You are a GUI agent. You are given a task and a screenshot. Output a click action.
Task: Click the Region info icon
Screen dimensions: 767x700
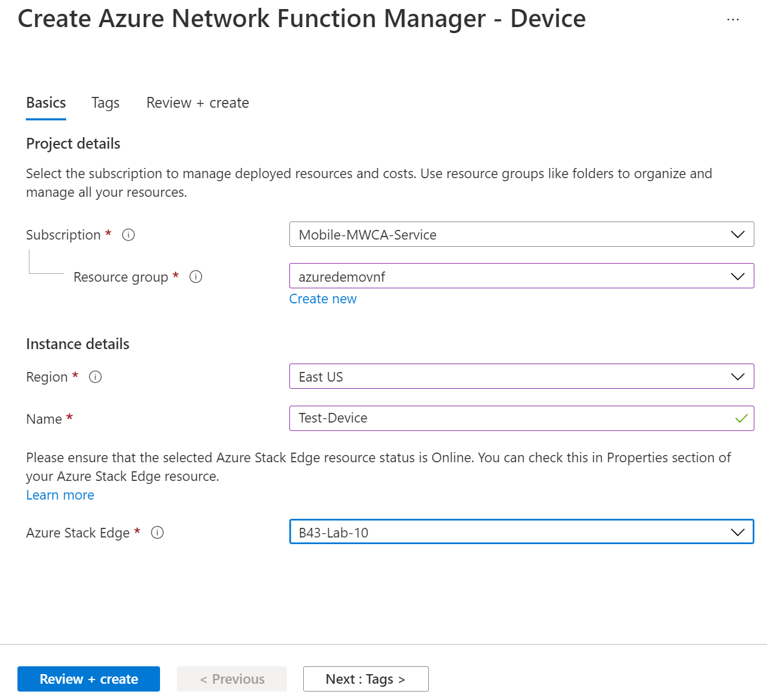pos(95,377)
